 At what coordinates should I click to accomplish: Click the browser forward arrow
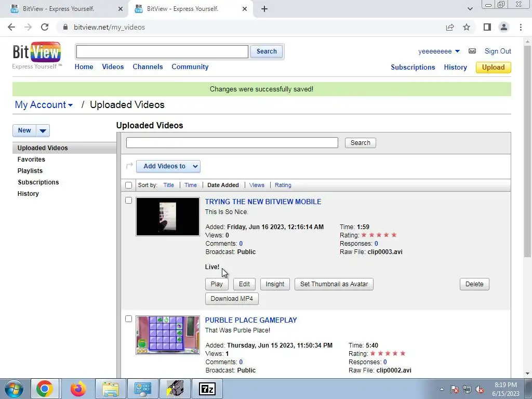click(x=28, y=27)
